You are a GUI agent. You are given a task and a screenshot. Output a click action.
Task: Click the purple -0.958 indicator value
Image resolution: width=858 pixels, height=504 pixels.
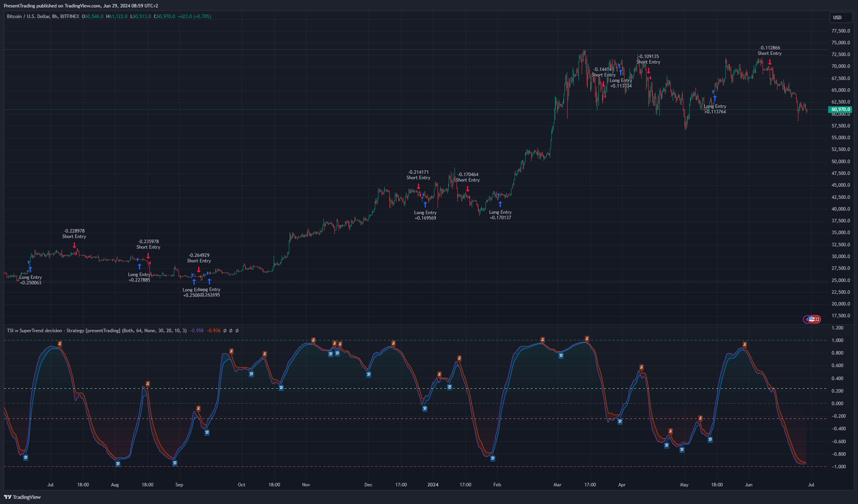[x=197, y=331]
